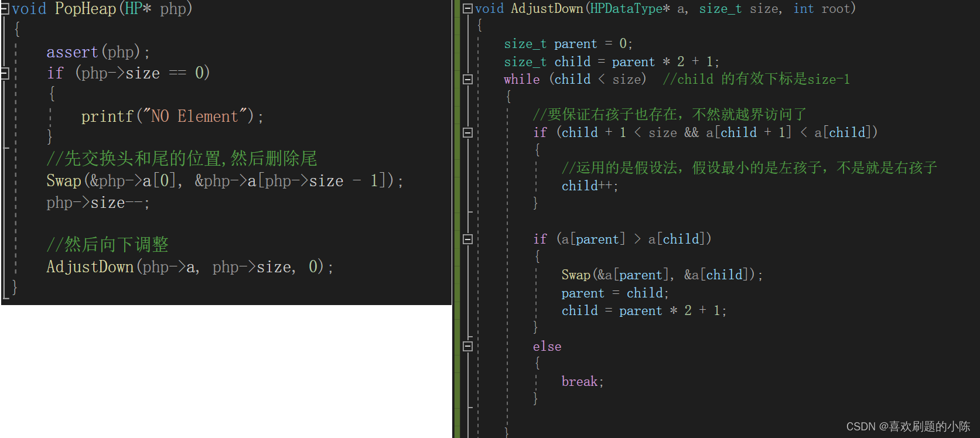Click the 'else' keyword
Screen dimensions: 980x438
click(x=547, y=346)
